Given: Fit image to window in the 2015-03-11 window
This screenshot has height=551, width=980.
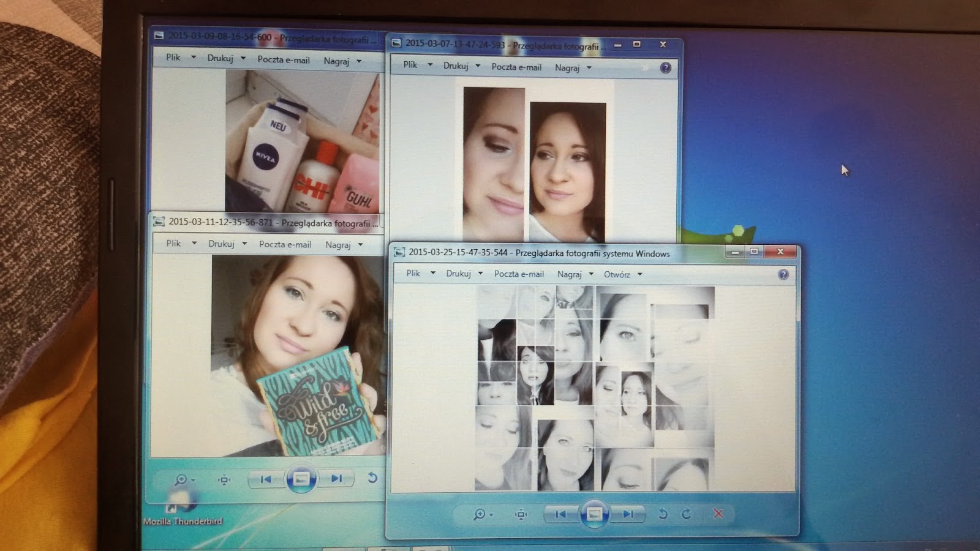Looking at the screenshot, I should (224, 479).
